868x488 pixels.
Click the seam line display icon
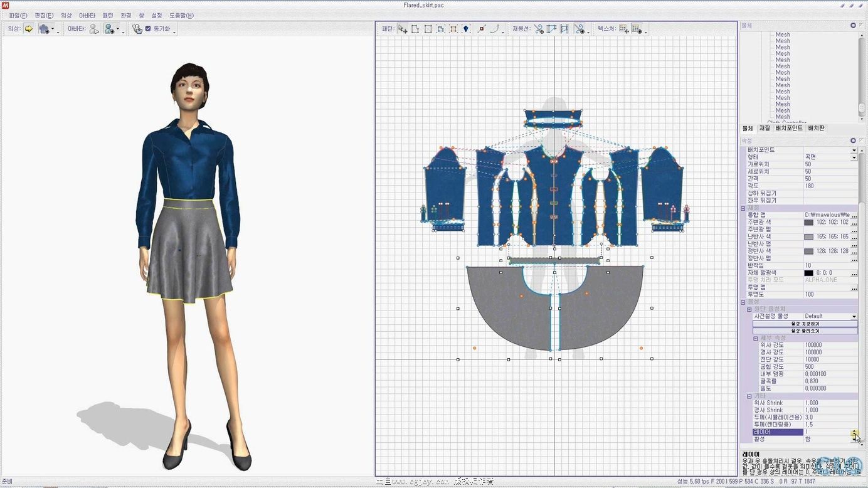point(579,28)
